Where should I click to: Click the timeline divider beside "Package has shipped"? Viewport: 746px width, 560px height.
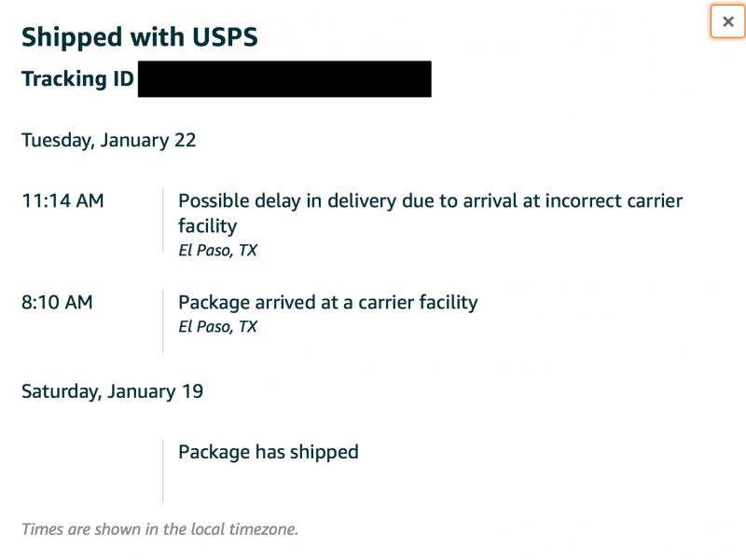click(x=163, y=471)
